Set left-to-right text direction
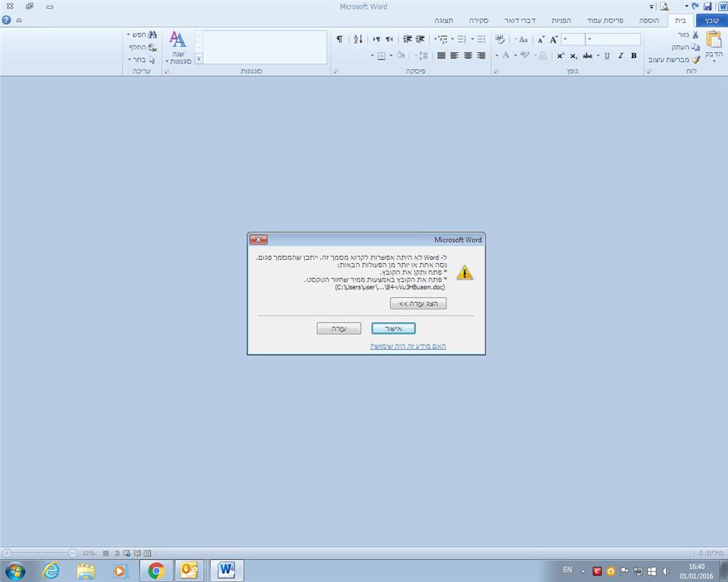The image size is (728, 582). [x=377, y=39]
